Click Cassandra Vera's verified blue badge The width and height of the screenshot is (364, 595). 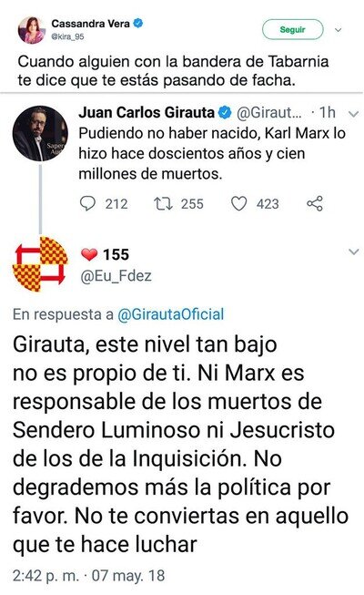pos(138,24)
